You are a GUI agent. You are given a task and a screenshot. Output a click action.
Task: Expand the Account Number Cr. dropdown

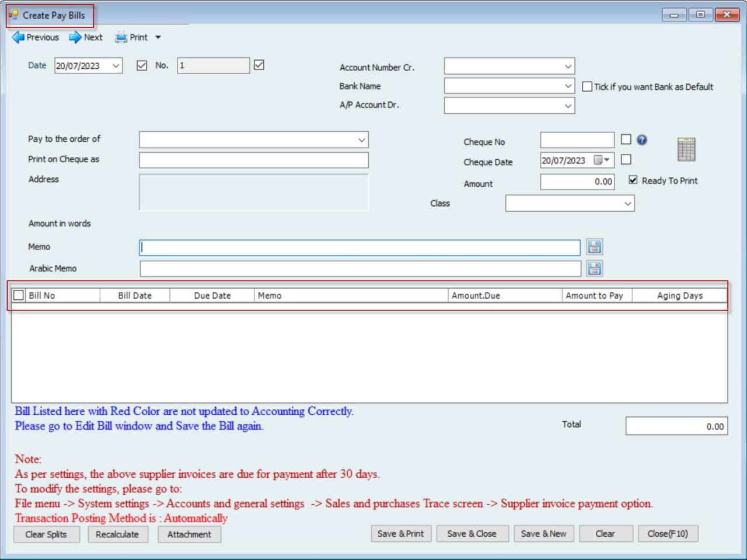(x=568, y=66)
